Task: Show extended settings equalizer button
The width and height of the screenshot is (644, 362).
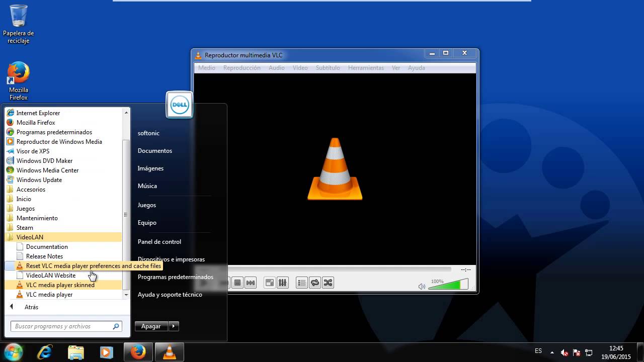Action: pos(282,283)
